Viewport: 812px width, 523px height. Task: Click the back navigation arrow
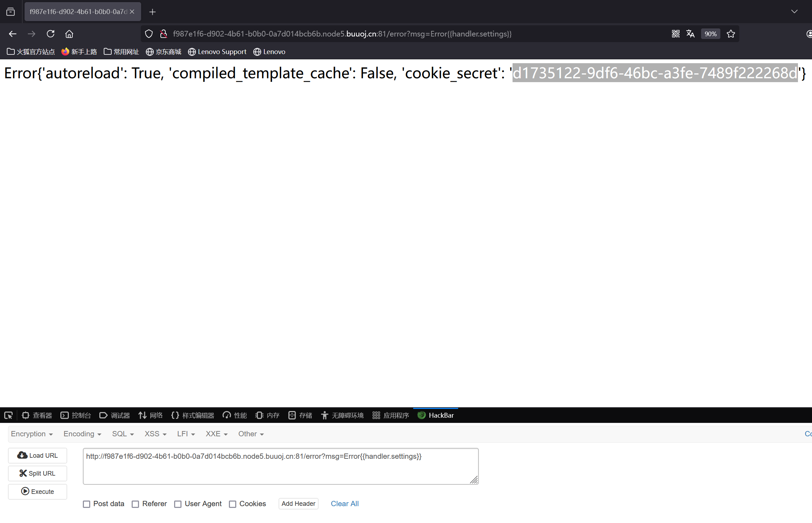[x=13, y=34]
